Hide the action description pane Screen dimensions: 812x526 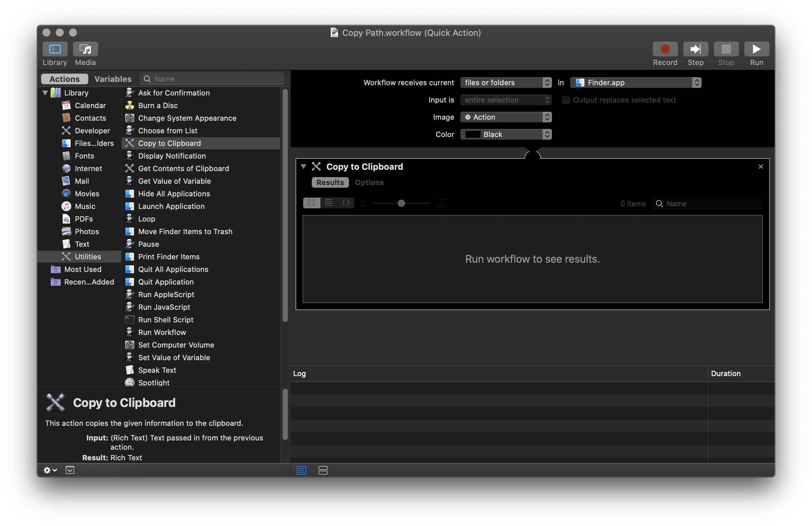pyautogui.click(x=70, y=470)
